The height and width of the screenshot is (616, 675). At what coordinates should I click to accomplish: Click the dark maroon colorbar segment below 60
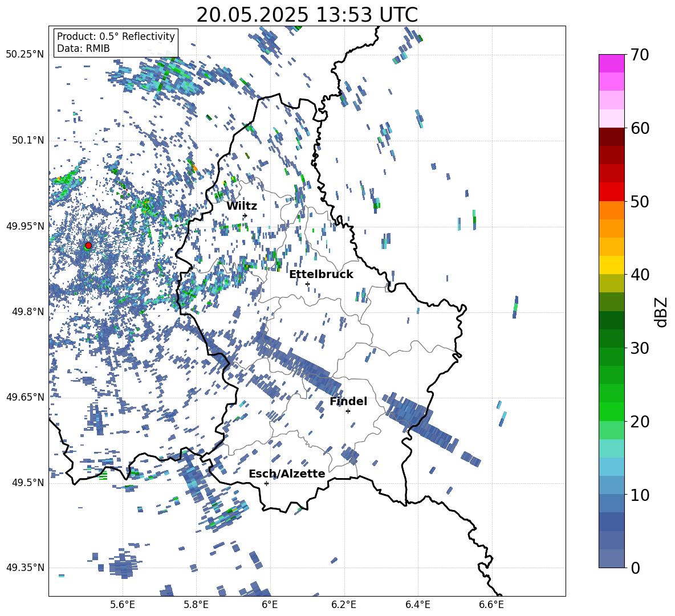pyautogui.click(x=611, y=137)
